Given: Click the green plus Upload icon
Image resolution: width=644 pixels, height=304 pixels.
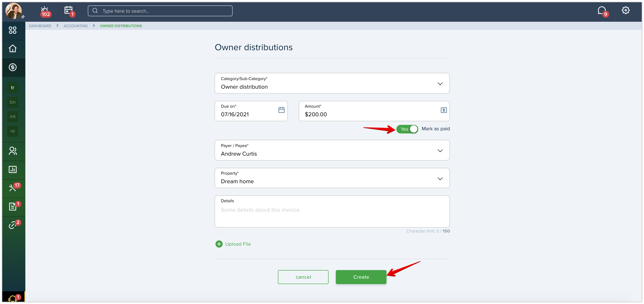Looking at the screenshot, I should coord(219,244).
